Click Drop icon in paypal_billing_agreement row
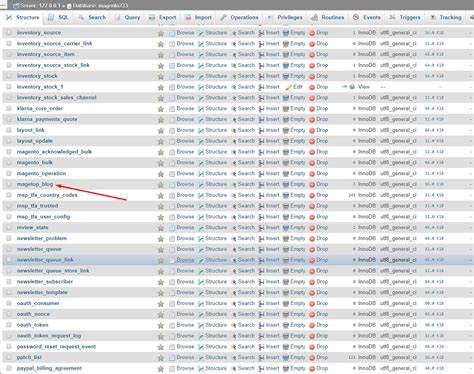This screenshot has height=374, width=474. point(312,369)
